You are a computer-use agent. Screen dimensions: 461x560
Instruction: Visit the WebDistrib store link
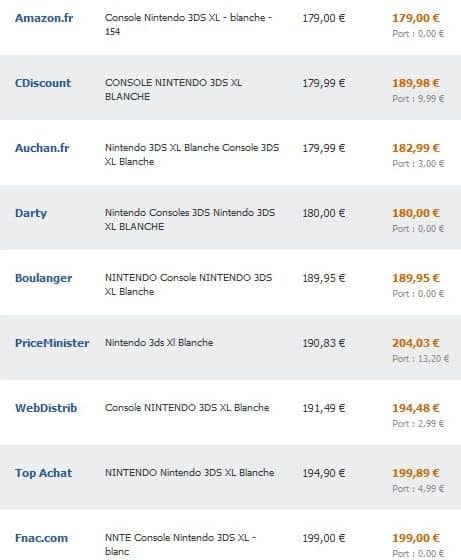46,408
